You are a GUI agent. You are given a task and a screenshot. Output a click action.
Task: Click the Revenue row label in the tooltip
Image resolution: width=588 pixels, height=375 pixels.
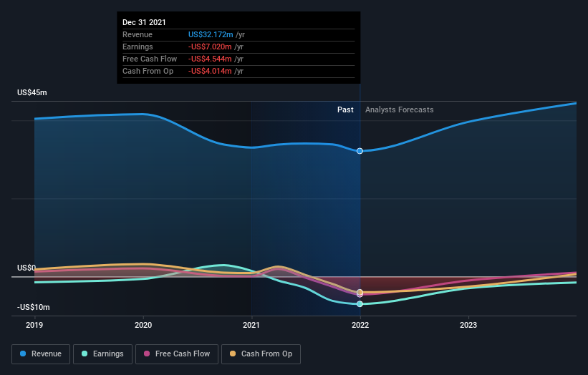pos(138,34)
